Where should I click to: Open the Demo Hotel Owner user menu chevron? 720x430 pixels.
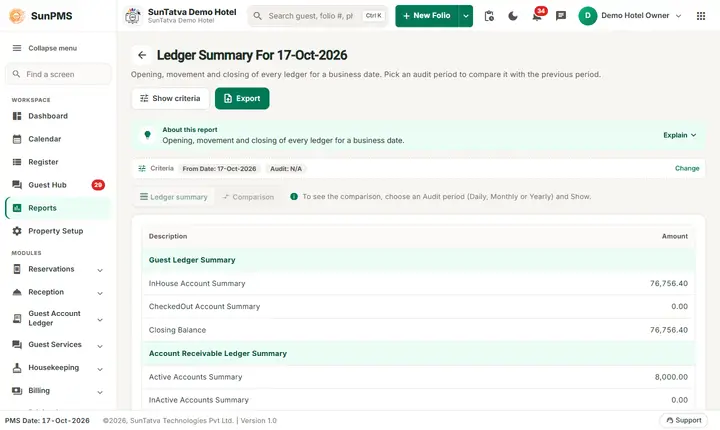click(x=678, y=16)
